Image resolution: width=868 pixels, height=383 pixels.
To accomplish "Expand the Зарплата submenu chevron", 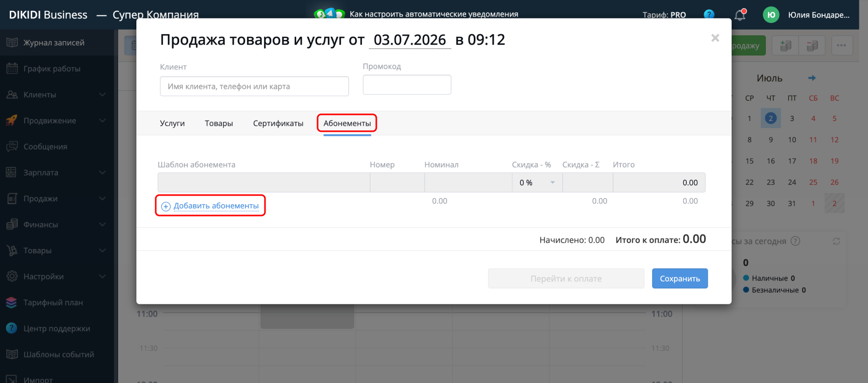I will click(x=103, y=173).
